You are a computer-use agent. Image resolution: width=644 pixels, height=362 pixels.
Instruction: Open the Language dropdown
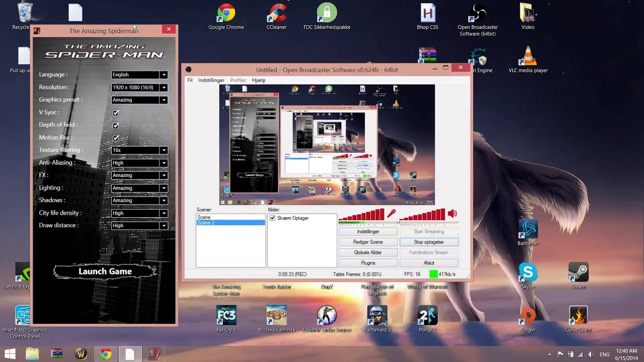pyautogui.click(x=139, y=74)
